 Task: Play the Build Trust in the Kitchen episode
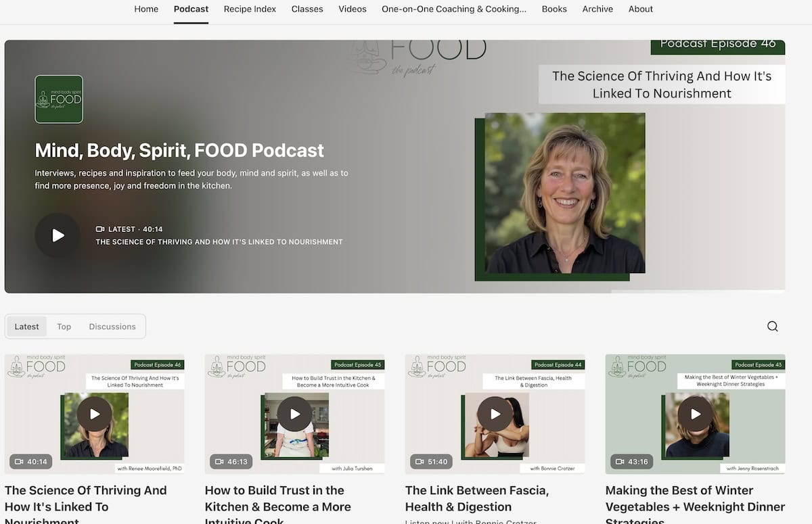click(x=294, y=414)
